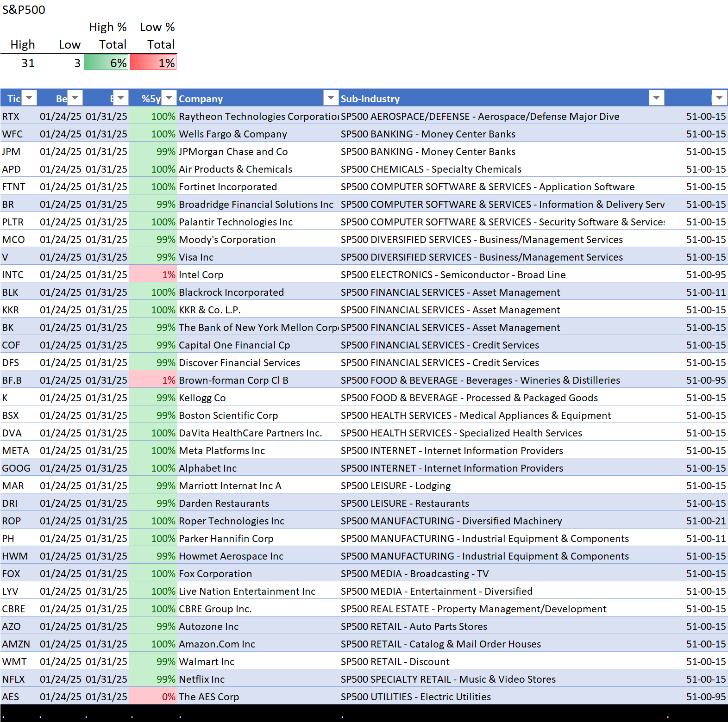This screenshot has width=728, height=722.
Task: Select the Netflix Inc cell
Action: coord(258,679)
